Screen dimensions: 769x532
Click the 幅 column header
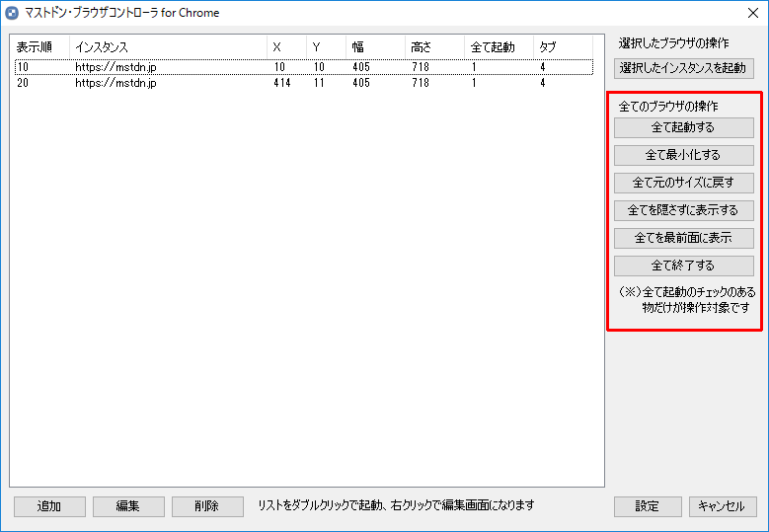click(x=376, y=47)
